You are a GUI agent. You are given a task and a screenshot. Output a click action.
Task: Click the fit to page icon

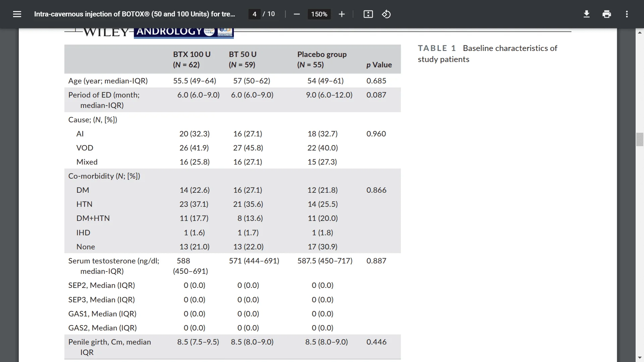pyautogui.click(x=368, y=14)
